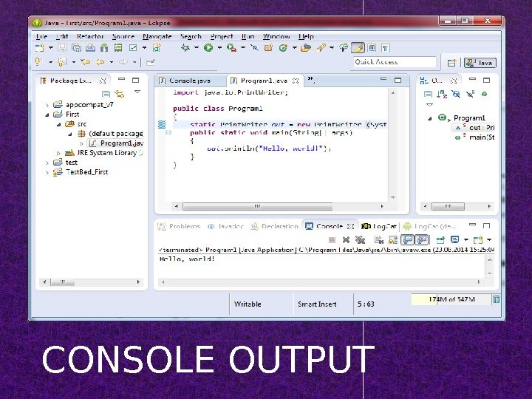
Task: Toggle Mark Occurrences highlighter button
Action: click(x=358, y=48)
